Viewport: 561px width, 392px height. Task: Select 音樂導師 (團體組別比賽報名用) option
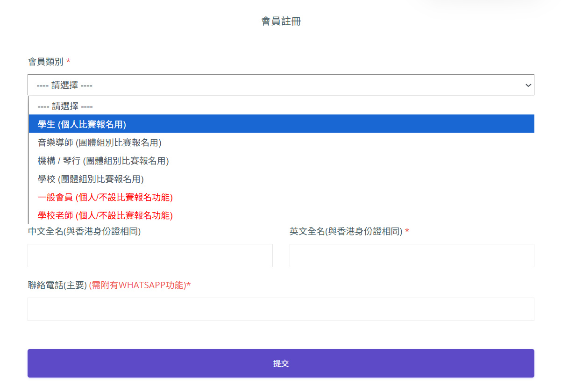click(x=281, y=143)
